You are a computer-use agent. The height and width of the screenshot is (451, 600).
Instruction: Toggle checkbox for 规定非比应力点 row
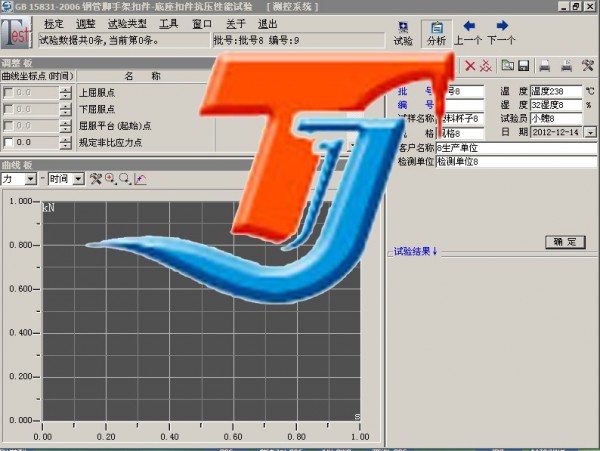8,142
